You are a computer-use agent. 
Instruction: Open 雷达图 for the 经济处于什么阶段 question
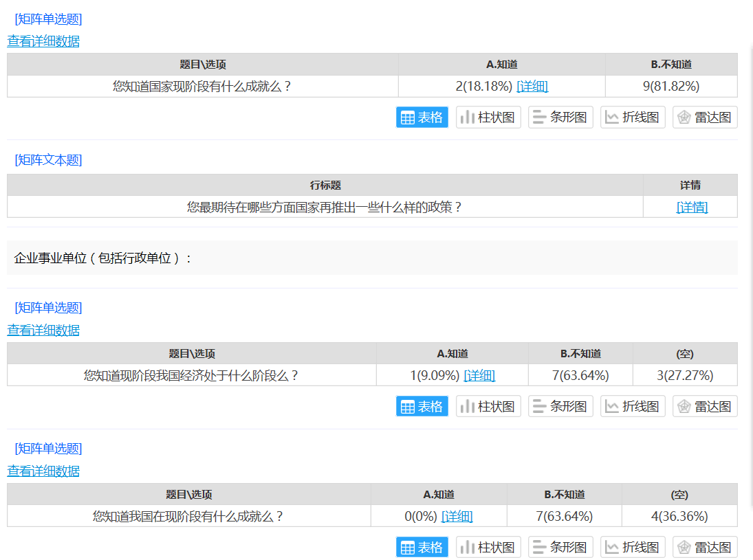(705, 406)
